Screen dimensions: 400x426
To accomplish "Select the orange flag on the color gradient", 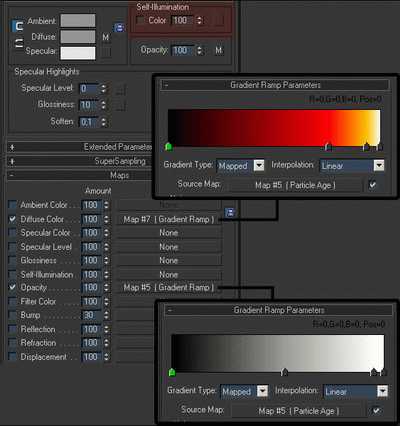I will point(366,146).
